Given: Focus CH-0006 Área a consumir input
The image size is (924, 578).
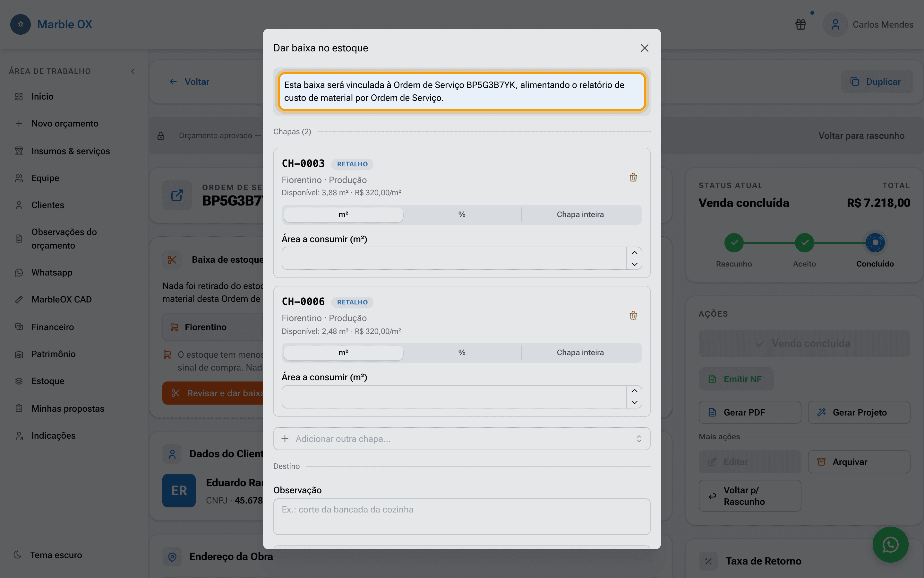Looking at the screenshot, I should tap(454, 397).
